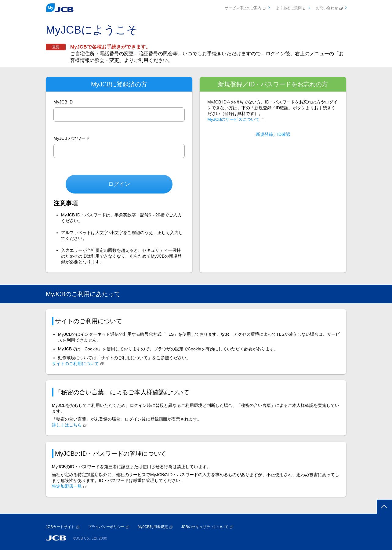The height and width of the screenshot is (550, 392).
Task: Click the external-link icon after MyJCBのサービスについて
Action: [x=263, y=120]
